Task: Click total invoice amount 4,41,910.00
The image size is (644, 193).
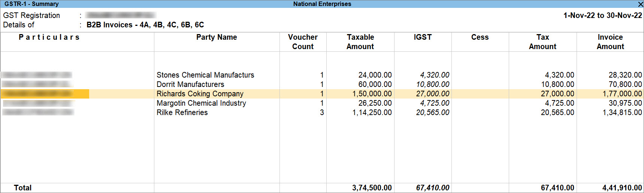Action: [x=622, y=188]
